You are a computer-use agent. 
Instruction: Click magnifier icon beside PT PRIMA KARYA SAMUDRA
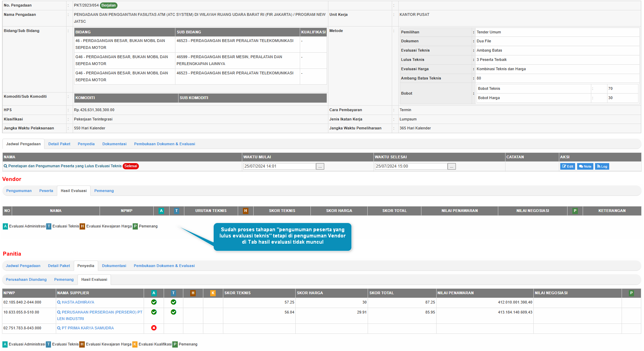[59, 328]
